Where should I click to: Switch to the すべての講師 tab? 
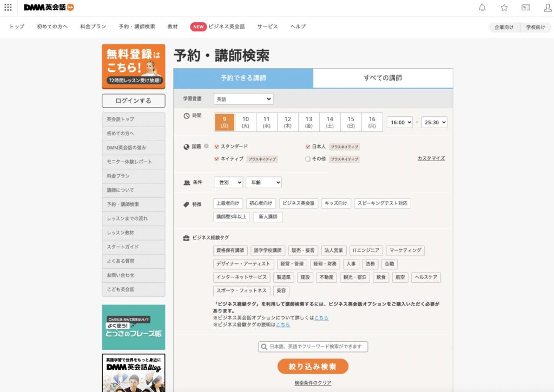(383, 78)
